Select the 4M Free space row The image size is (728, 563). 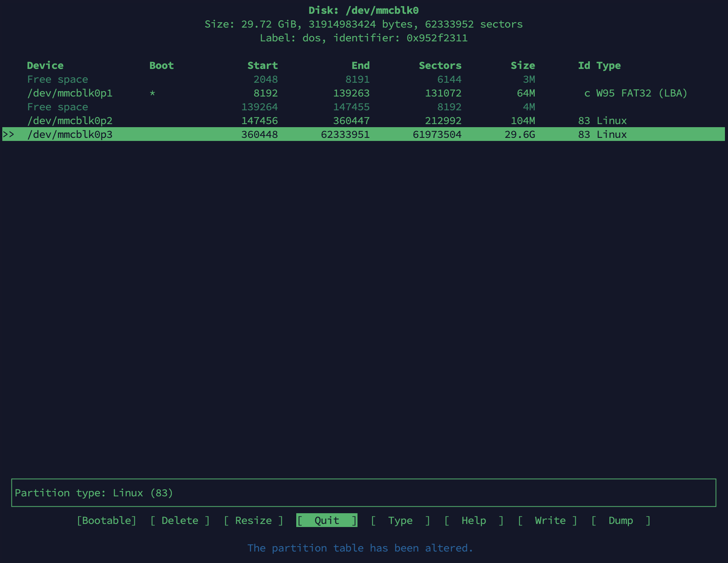57,107
